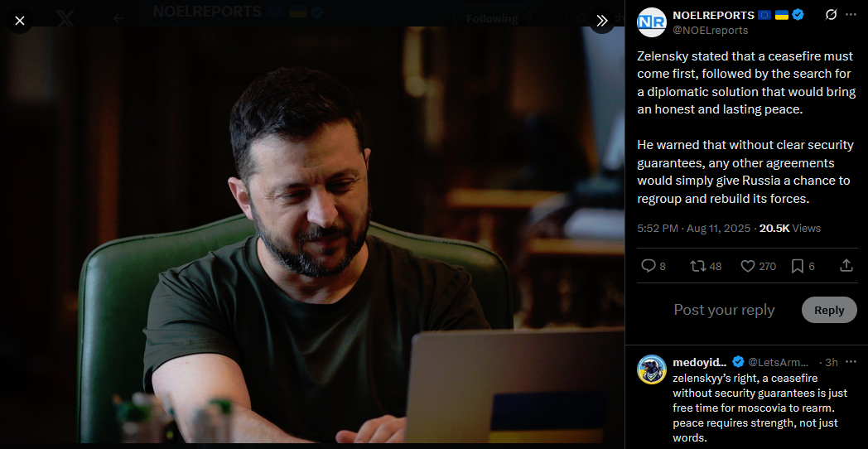
Task: Click the Reply button
Action: coord(829,310)
